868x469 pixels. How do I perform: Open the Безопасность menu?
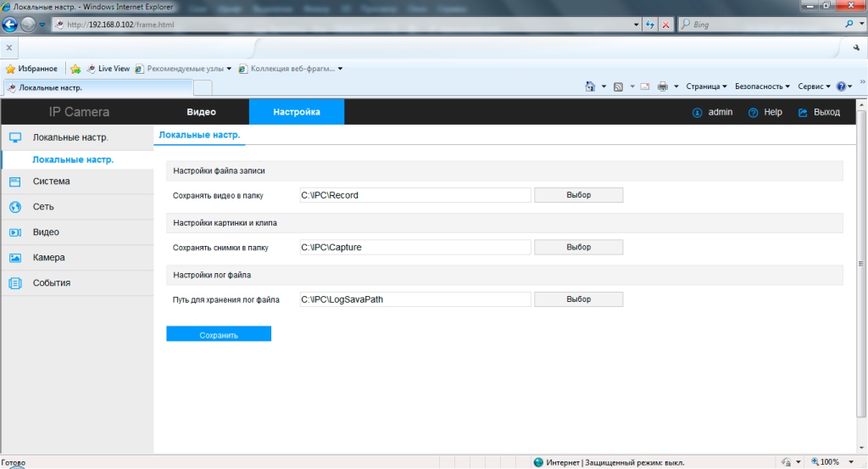click(762, 87)
